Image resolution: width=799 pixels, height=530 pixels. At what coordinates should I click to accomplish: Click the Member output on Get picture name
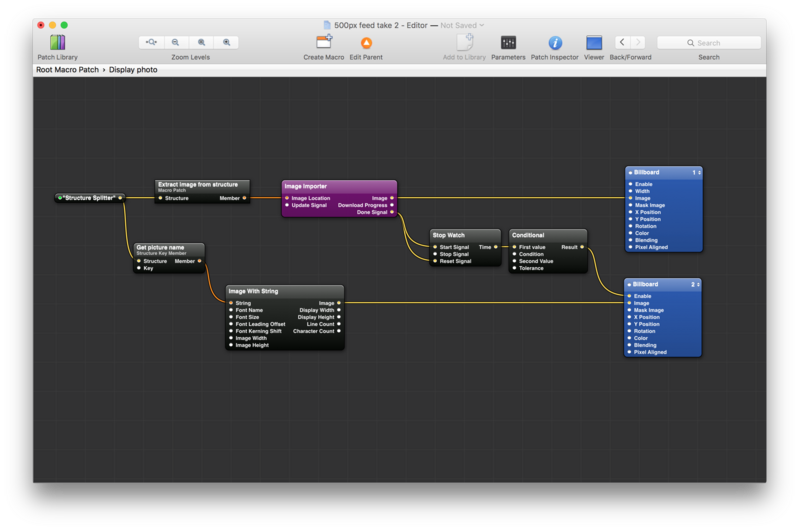click(x=199, y=261)
